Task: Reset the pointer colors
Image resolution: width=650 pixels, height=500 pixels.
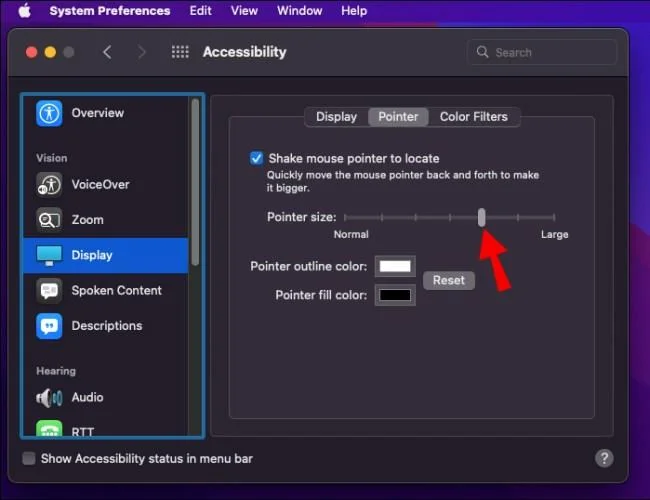Action: pyautogui.click(x=449, y=280)
